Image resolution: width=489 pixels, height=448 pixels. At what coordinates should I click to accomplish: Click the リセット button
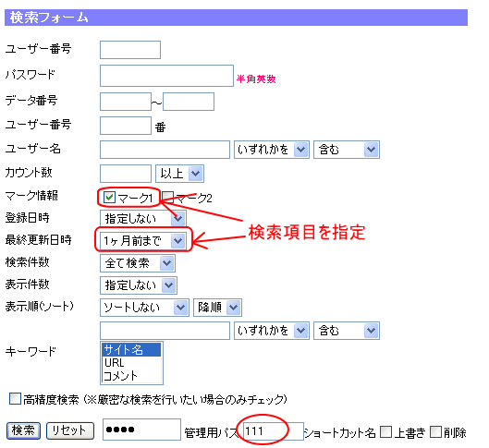70,430
